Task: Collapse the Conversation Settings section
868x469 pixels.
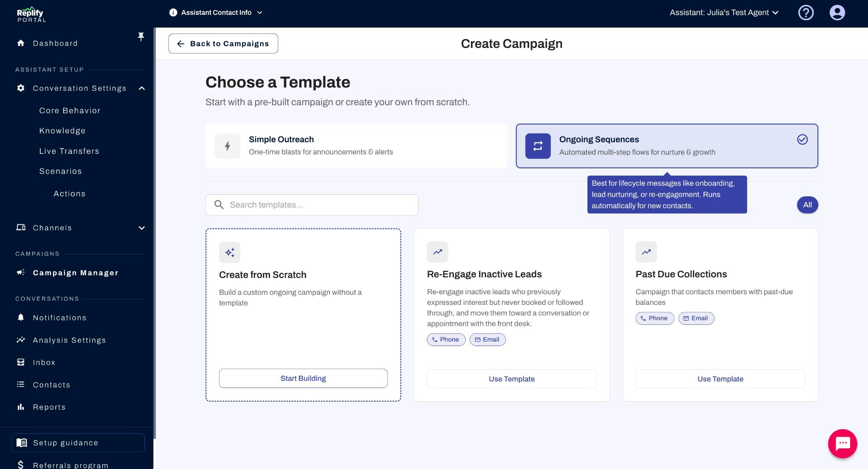Action: 142,88
